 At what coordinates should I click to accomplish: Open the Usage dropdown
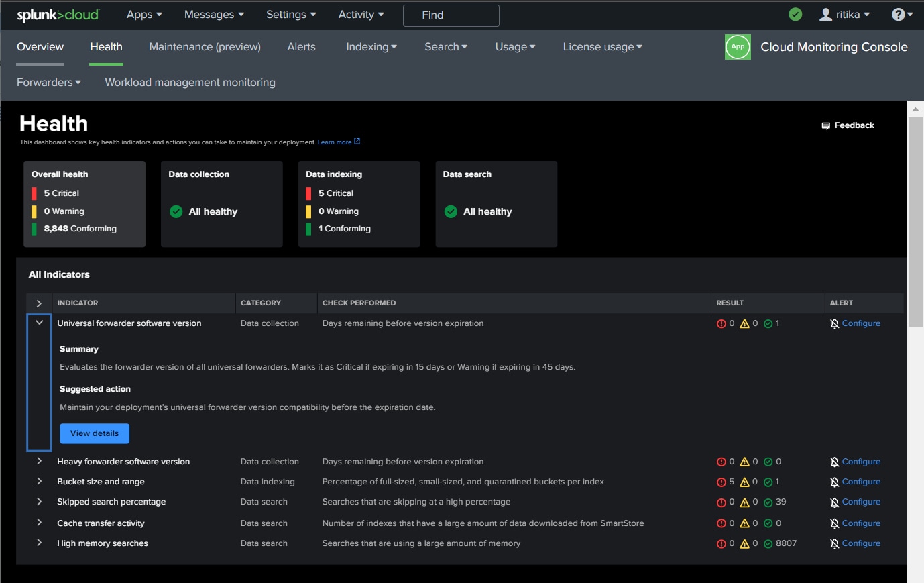click(515, 47)
